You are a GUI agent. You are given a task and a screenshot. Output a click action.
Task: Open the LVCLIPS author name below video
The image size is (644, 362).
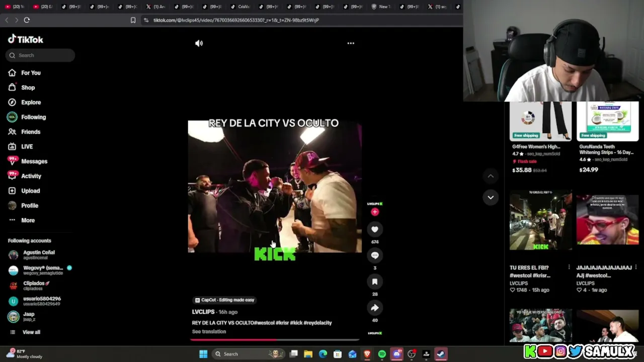point(203,312)
